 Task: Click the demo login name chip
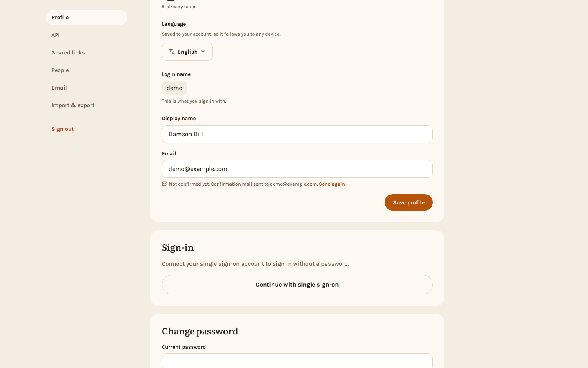174,88
